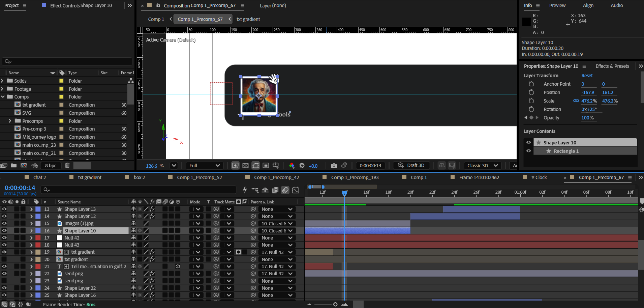The height and width of the screenshot is (308, 644).
Task: Toggle mask and shape path visibility
Action: (256, 166)
